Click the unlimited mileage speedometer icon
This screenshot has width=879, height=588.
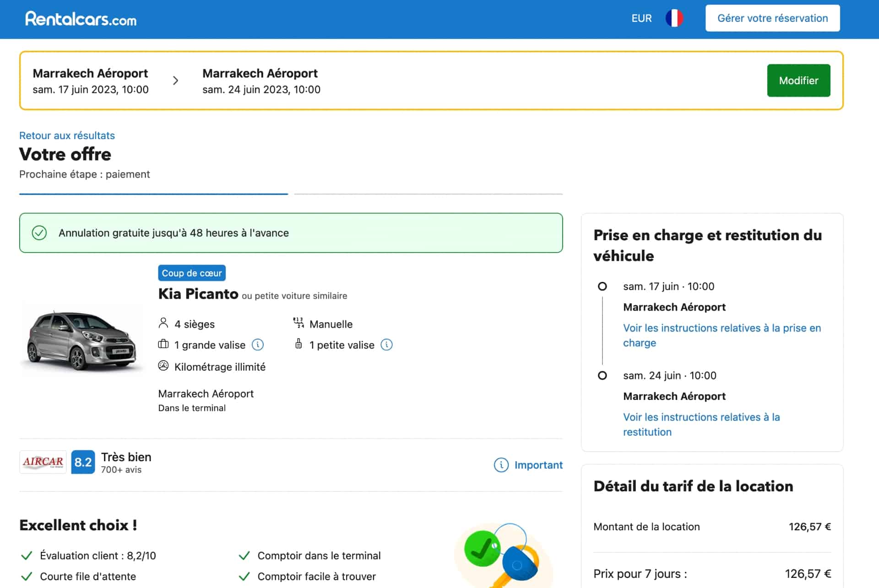click(163, 366)
